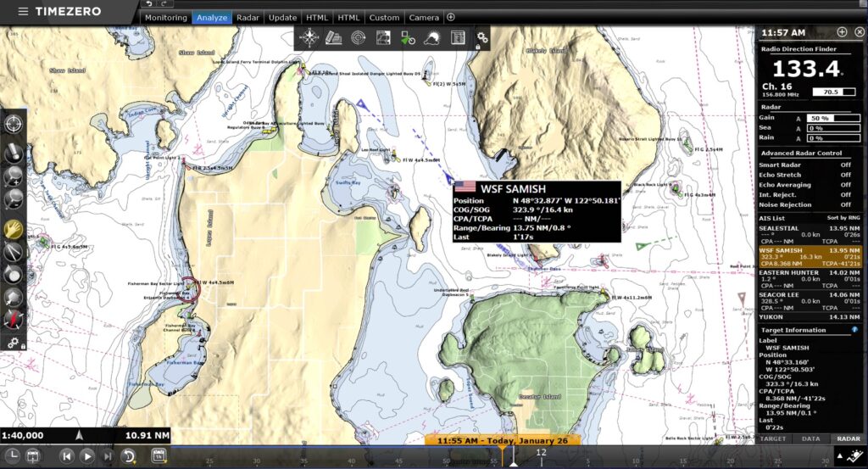The height and width of the screenshot is (469, 868).
Task: Add a NavData item with plus icon
Action: (x=842, y=32)
